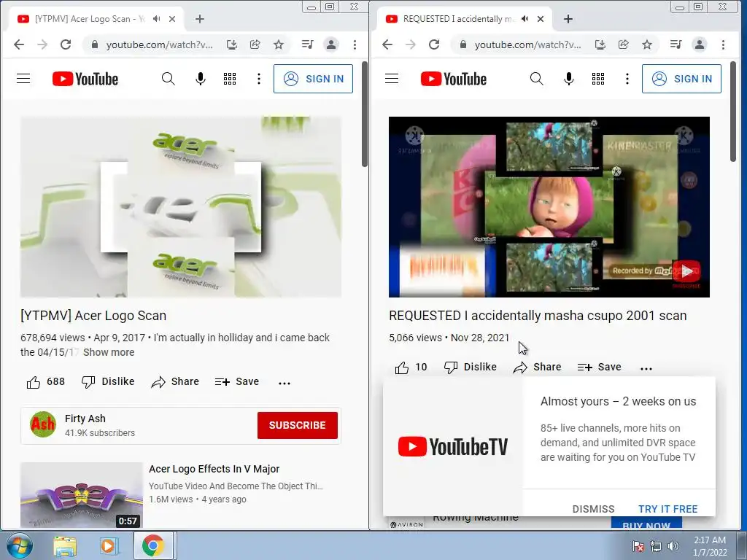Open Acer Logo Effects In V Major thumbnail
747x560 pixels.
[82, 495]
